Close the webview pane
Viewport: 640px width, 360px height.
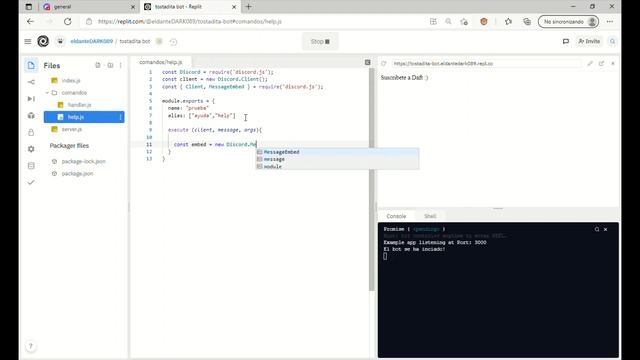[613, 64]
